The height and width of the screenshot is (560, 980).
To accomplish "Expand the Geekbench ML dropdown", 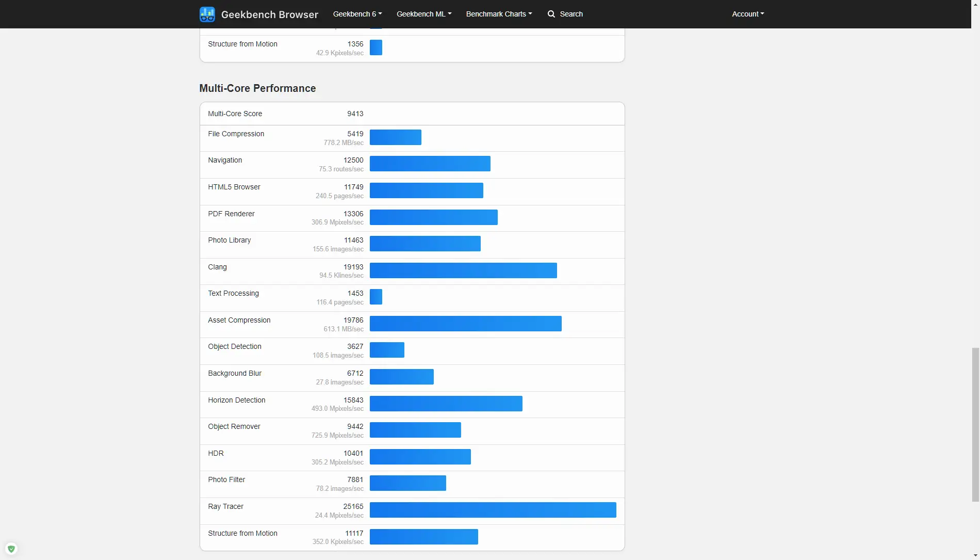I will (x=424, y=14).
